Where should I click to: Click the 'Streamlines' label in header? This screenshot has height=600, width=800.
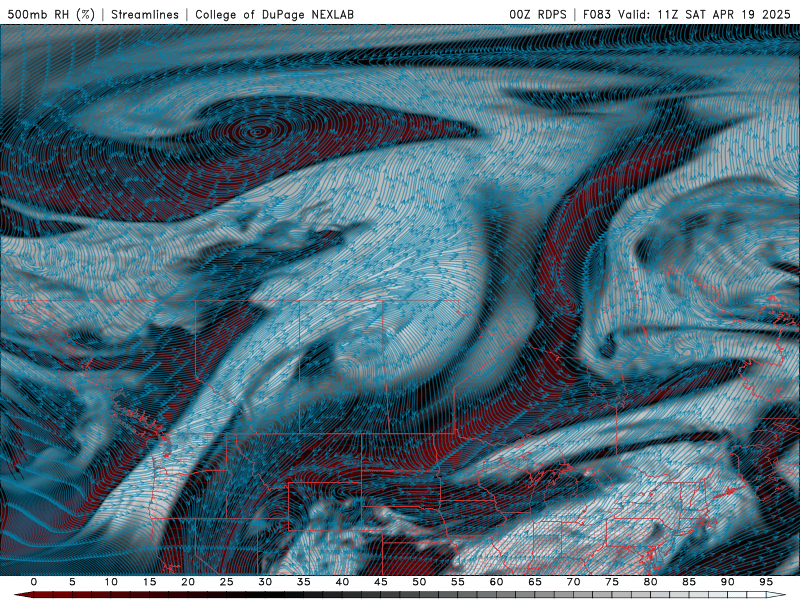pos(145,14)
